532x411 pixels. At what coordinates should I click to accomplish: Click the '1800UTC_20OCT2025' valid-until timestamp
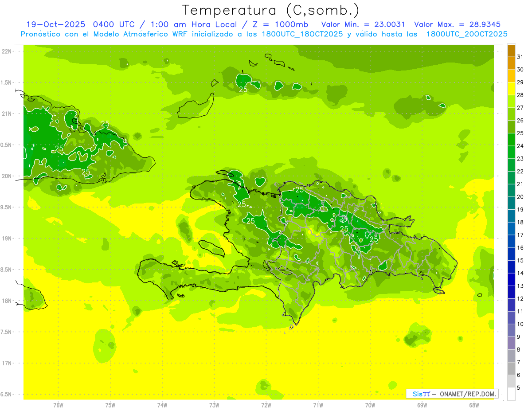pyautogui.click(x=467, y=34)
